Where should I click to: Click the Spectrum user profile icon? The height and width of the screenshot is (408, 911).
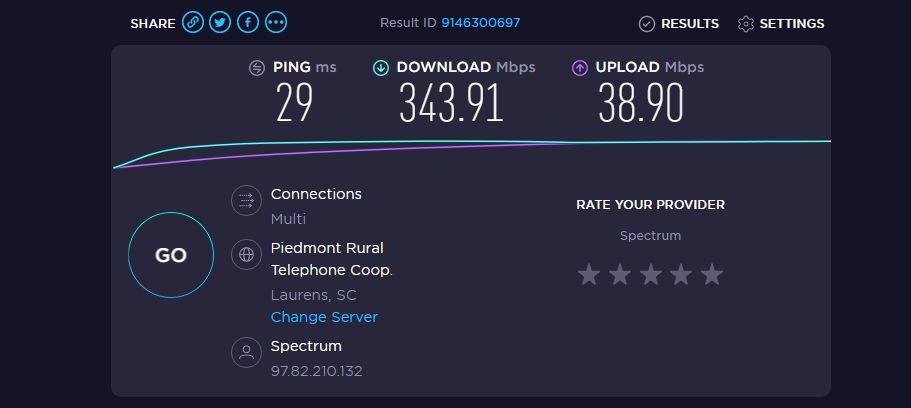point(245,352)
